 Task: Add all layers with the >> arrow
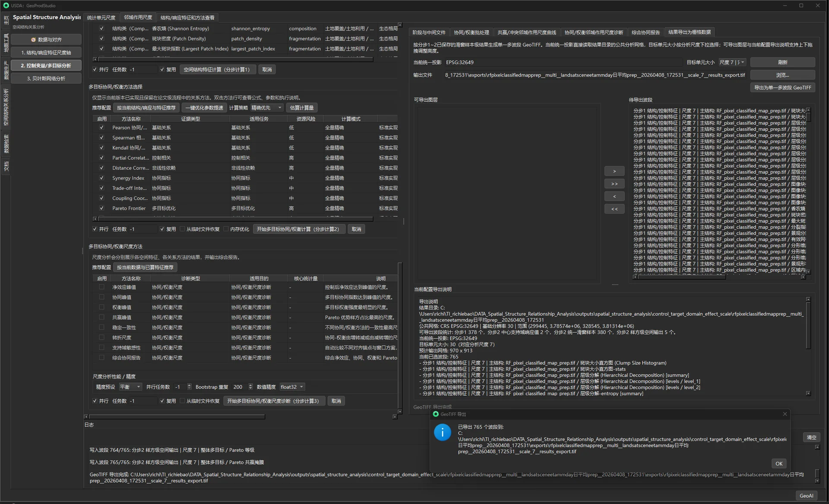(x=614, y=184)
